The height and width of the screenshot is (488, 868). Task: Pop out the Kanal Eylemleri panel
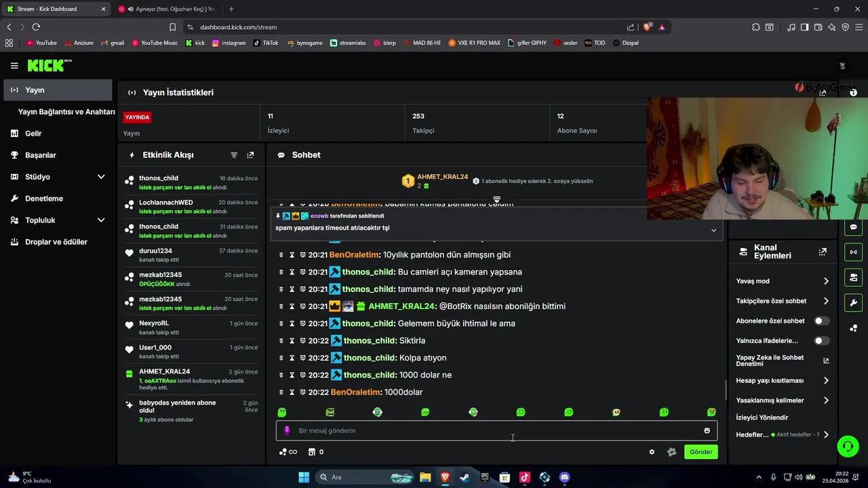point(823,251)
